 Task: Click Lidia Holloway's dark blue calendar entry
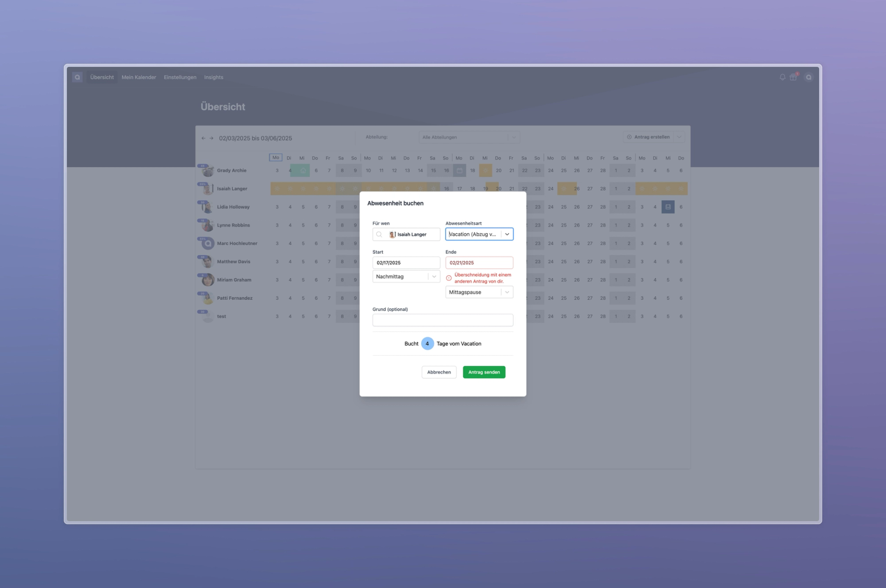click(668, 207)
